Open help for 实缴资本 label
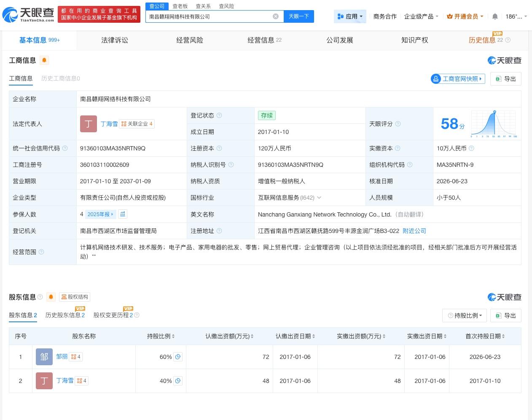This screenshot has width=532, height=420. [398, 148]
